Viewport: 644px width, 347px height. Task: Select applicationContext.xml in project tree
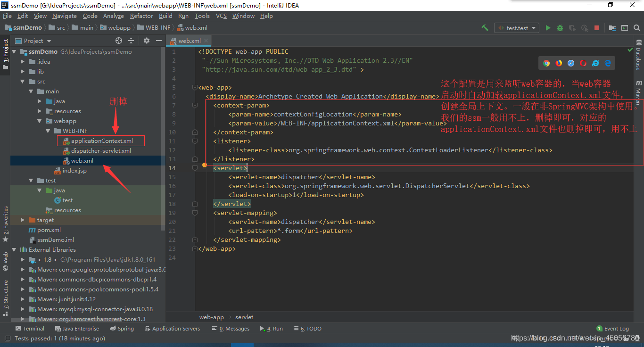click(102, 141)
